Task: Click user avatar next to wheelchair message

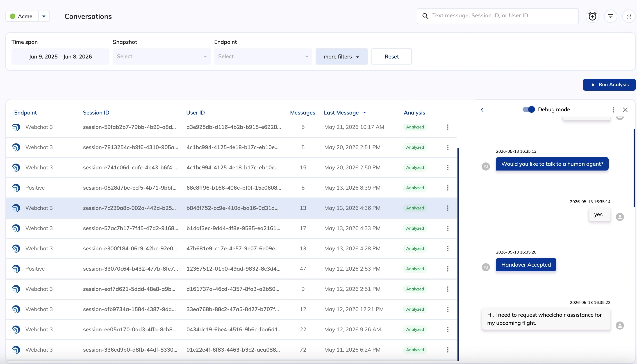Action: point(620,326)
